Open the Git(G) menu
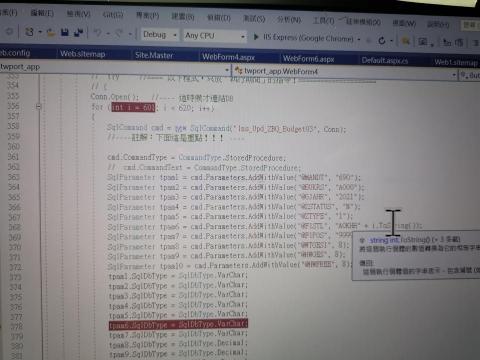Screen dimensions: 480x360 113,14
